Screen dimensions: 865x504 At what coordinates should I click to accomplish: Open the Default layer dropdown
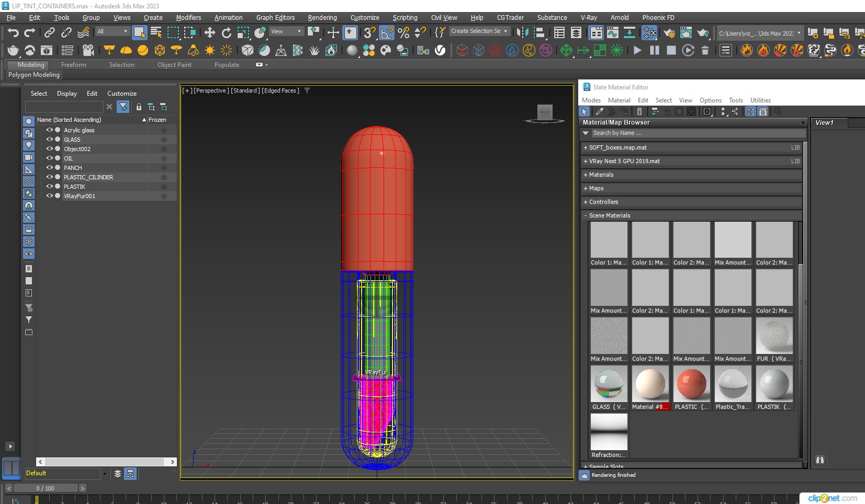coord(105,474)
